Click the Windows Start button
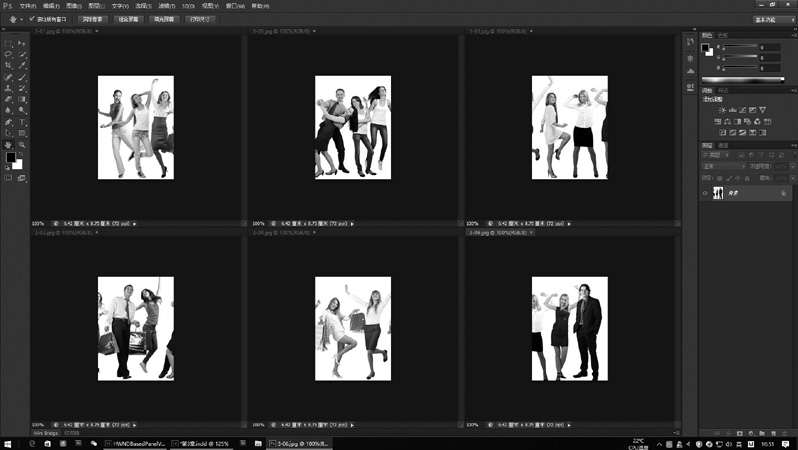The height and width of the screenshot is (450, 798). coord(7,442)
